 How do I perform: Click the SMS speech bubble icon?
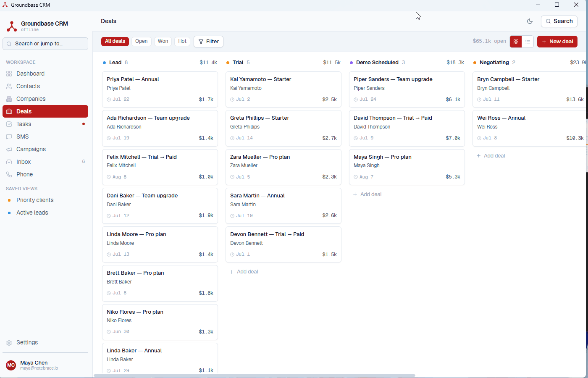9,136
